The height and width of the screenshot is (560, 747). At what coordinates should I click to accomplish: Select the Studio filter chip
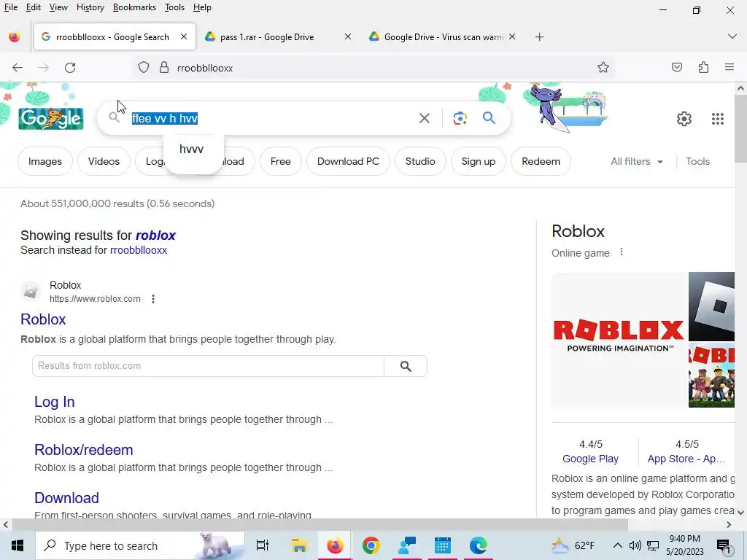point(420,161)
